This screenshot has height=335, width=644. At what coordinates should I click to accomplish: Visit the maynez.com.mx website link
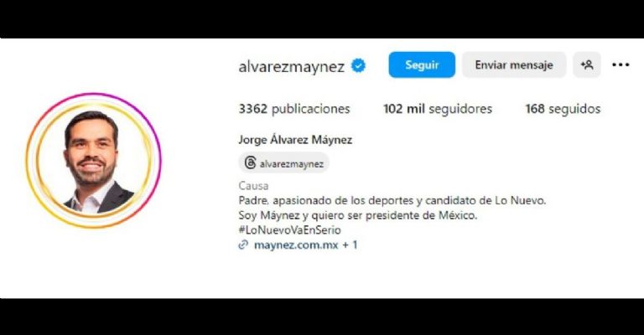296,245
